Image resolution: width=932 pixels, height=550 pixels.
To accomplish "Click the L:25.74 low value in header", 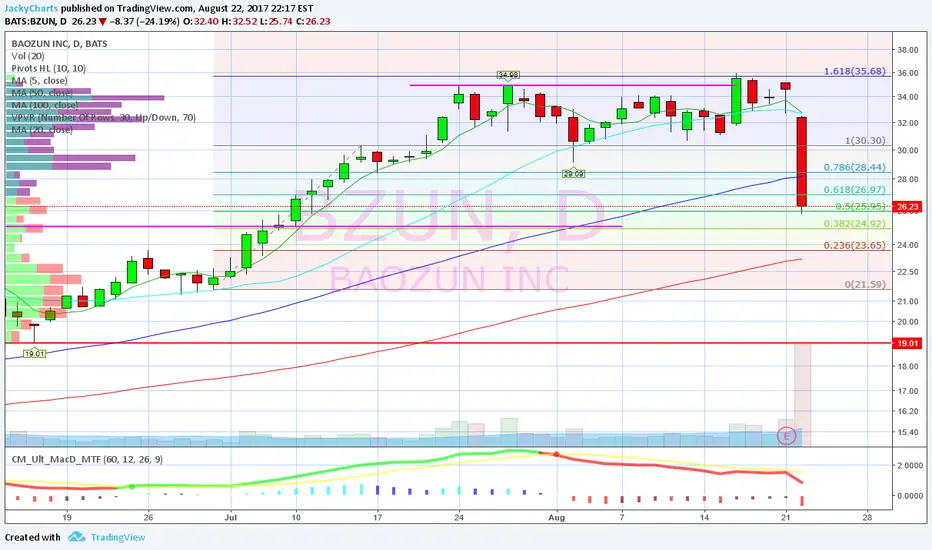I will (276, 21).
